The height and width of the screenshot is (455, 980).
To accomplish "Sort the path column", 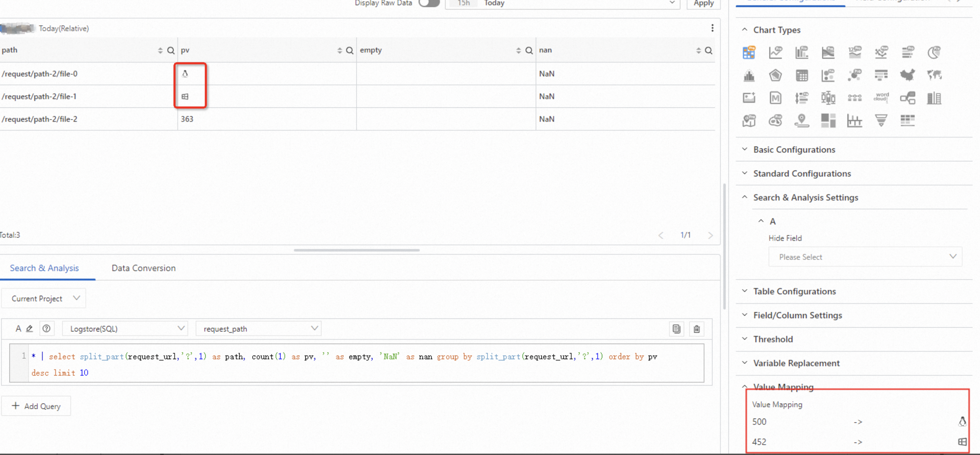I will 160,51.
